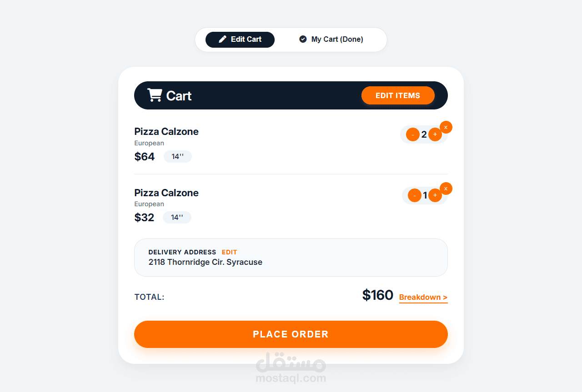The width and height of the screenshot is (582, 392).
Task: Click EDIT next to Delivery Address
Action: [x=229, y=252]
